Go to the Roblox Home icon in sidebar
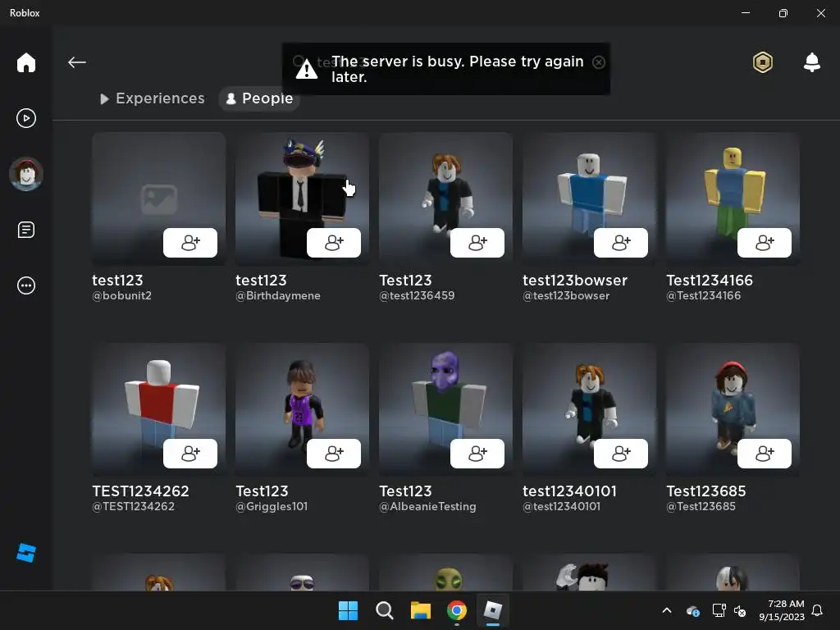840x630 pixels. tap(25, 62)
